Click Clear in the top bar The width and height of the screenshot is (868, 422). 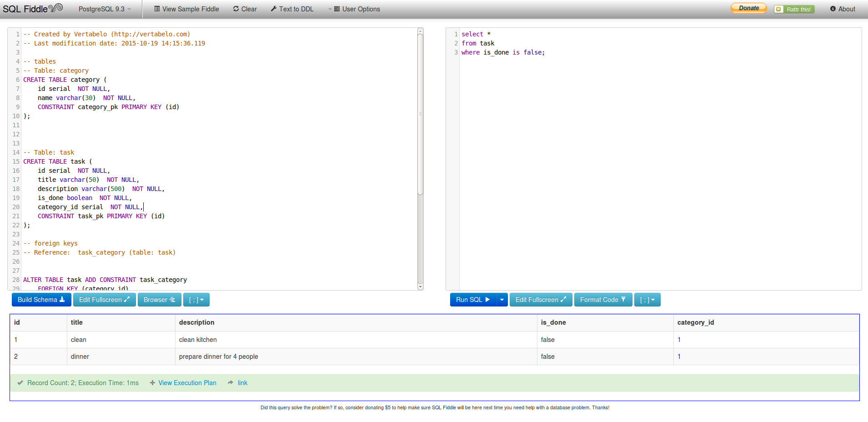click(245, 9)
